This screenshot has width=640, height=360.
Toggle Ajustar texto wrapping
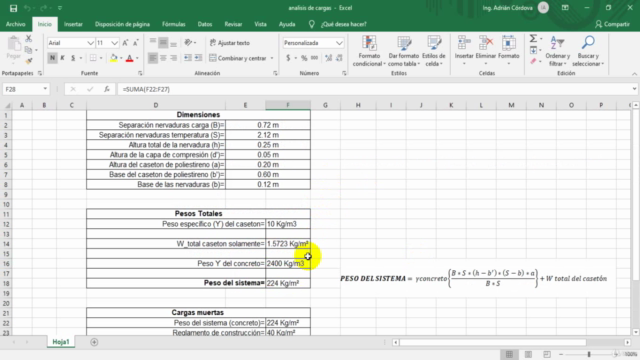click(x=229, y=43)
